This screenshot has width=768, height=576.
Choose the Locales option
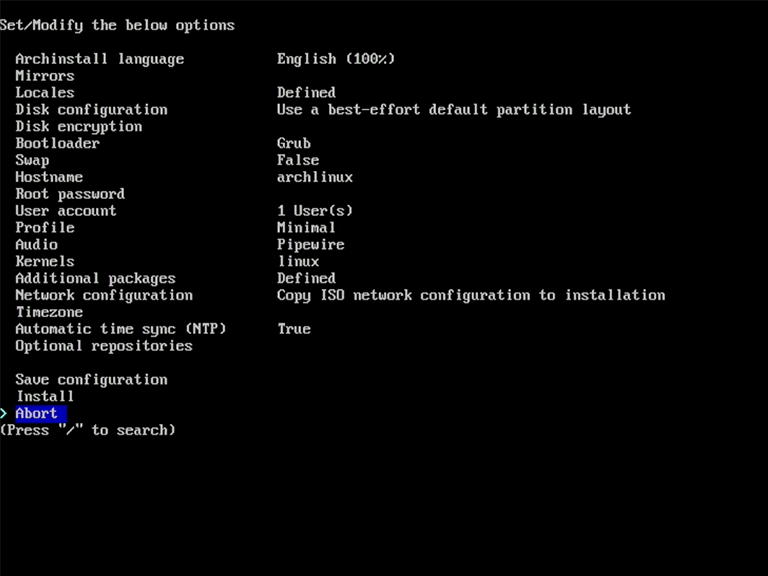45,93
